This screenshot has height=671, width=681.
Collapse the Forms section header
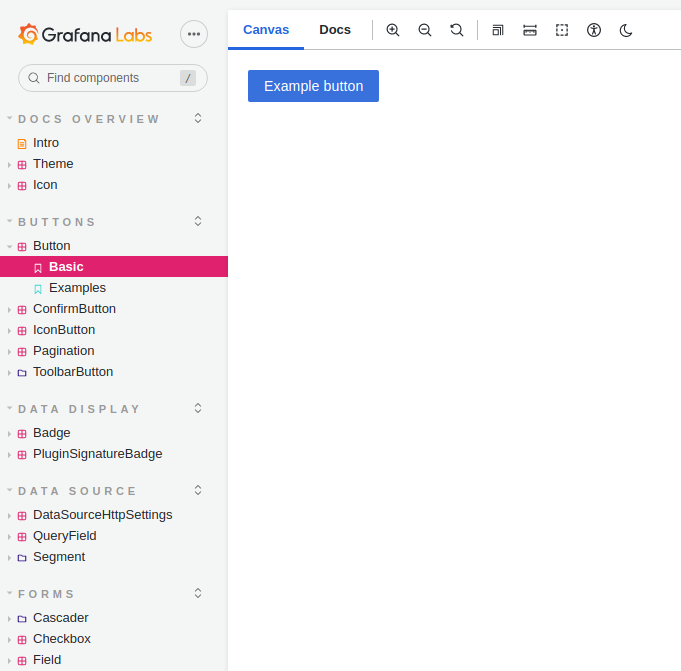tap(46, 594)
